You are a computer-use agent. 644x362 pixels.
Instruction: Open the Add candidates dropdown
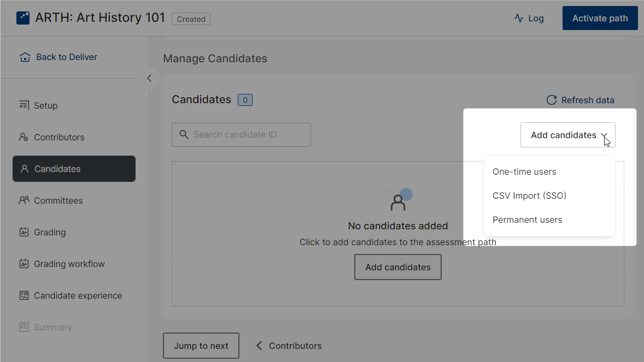pos(567,135)
